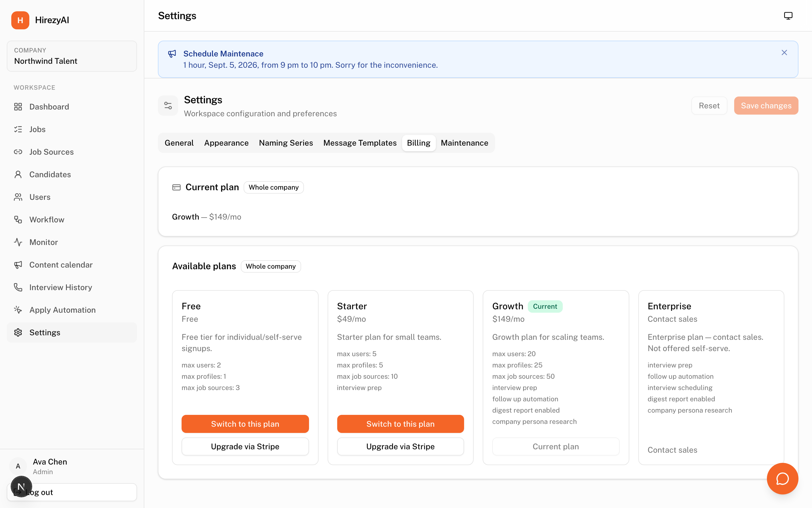Click the Apply Automation cursor-spark icon

[18, 310]
